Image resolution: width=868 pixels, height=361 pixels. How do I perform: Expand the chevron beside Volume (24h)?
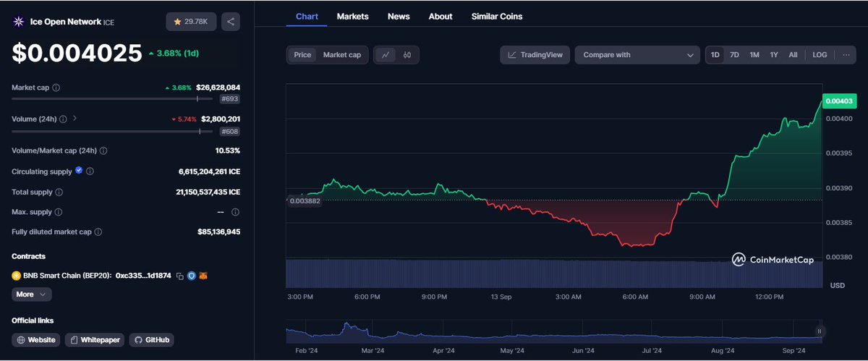coord(75,118)
